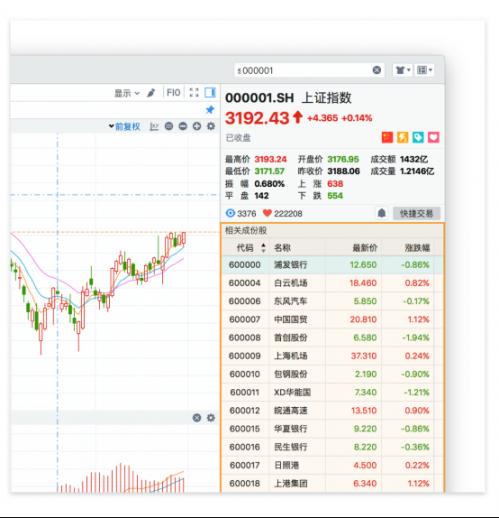Click the 下跌 554 count

[x=335, y=196]
